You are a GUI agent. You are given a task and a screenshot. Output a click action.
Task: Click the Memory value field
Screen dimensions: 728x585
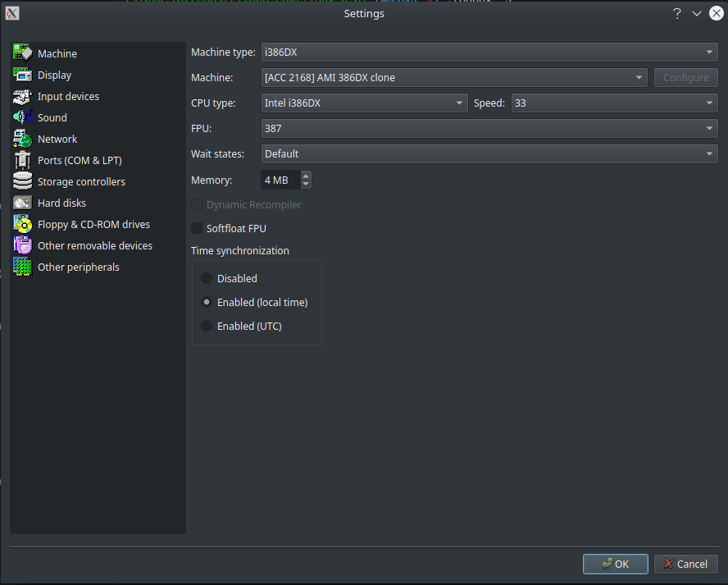pos(281,180)
